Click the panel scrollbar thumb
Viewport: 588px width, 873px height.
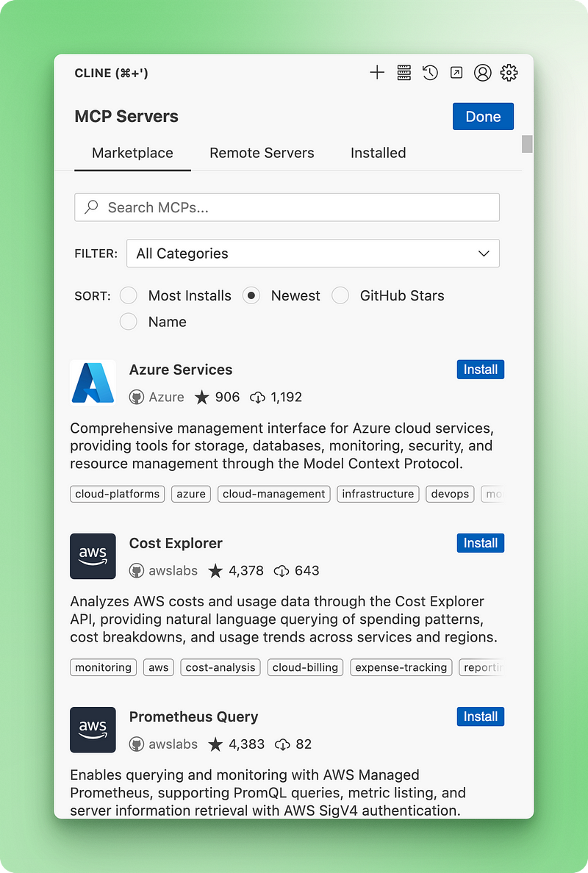527,143
